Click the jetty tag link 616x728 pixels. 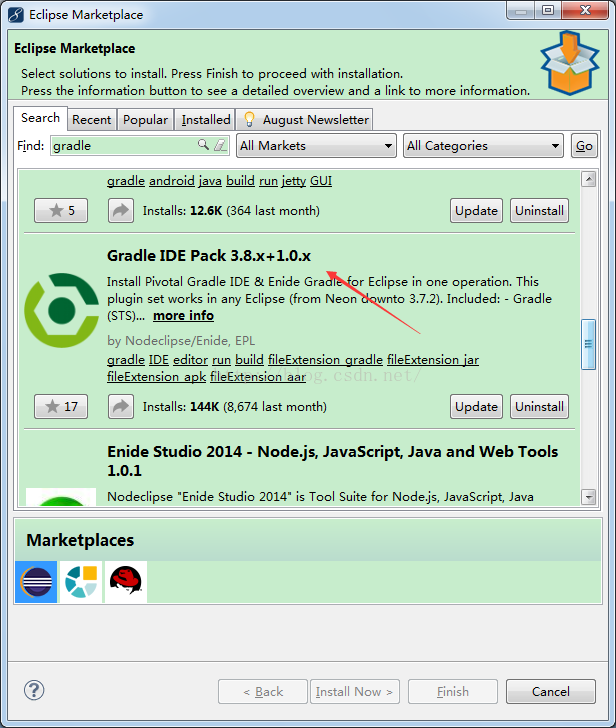(x=293, y=181)
